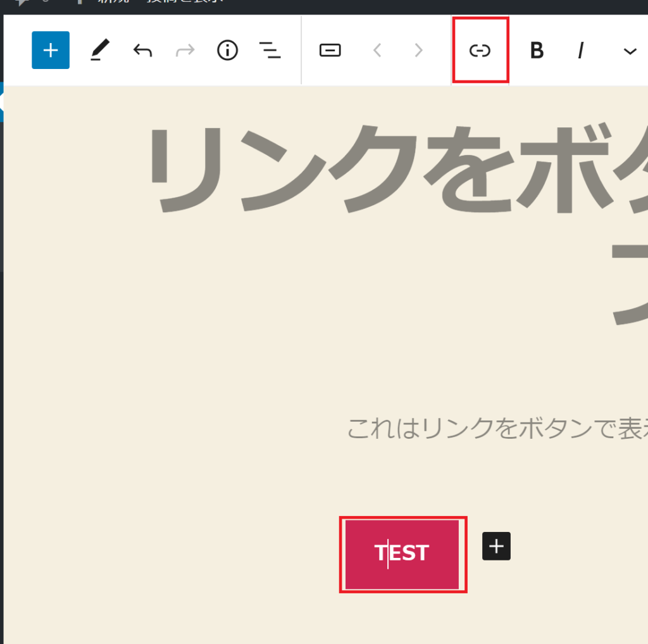
Task: Show content structure info
Action: [227, 50]
